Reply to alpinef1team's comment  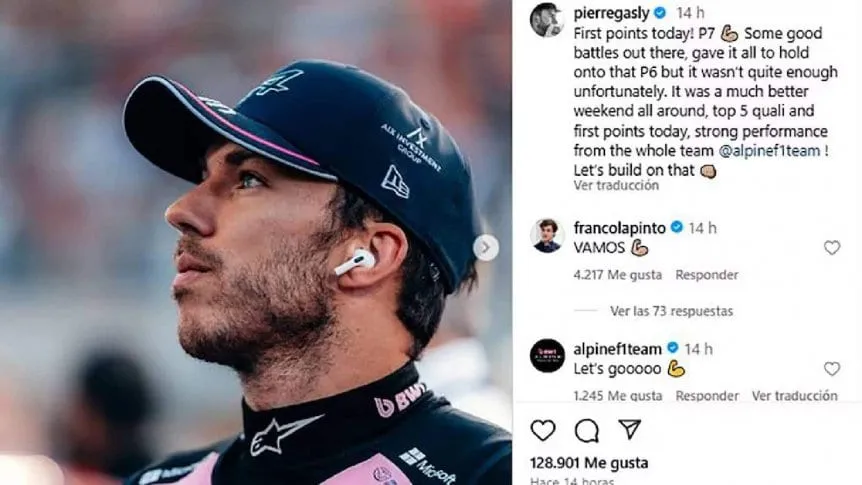(706, 396)
